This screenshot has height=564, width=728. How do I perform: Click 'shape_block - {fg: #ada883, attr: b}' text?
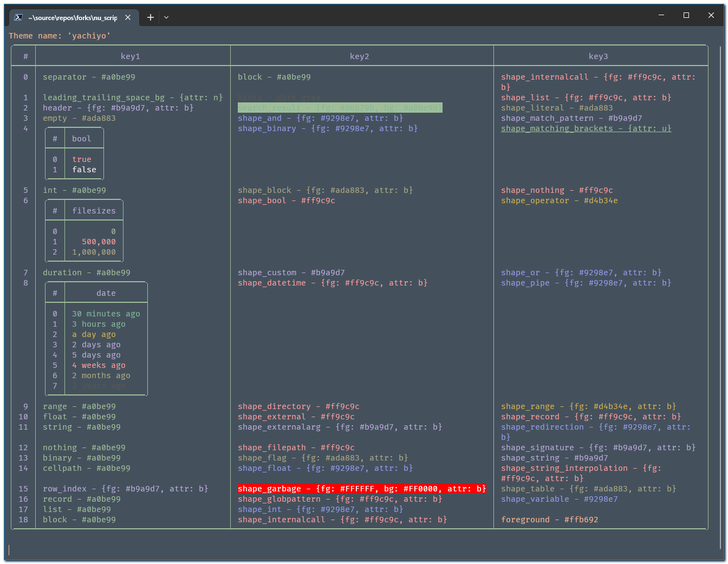(x=326, y=190)
